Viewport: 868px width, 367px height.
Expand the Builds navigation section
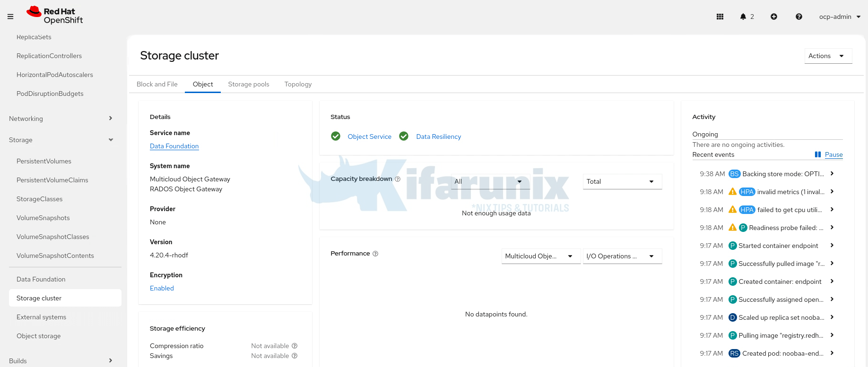61,361
